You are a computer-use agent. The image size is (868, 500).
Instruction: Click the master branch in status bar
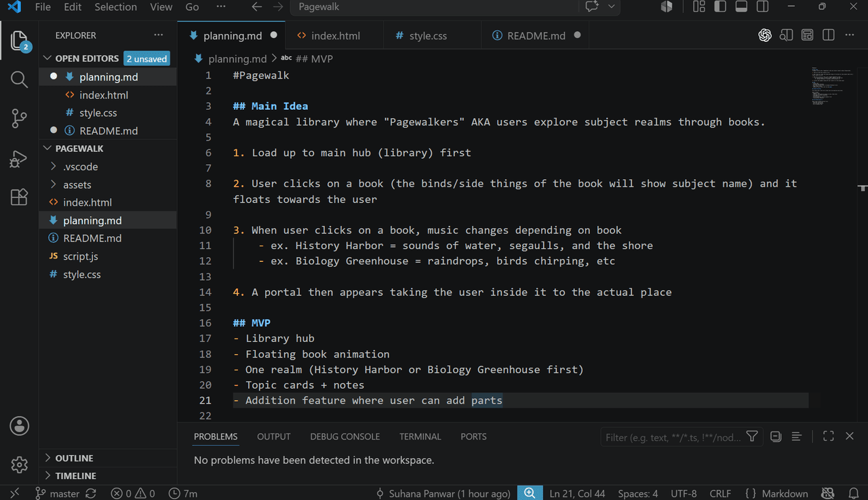point(57,493)
